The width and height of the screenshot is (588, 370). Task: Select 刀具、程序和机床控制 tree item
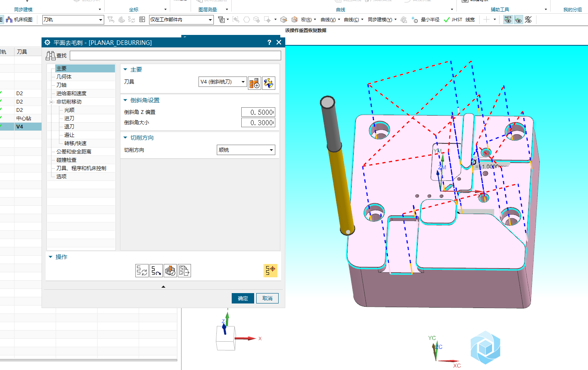coord(81,168)
